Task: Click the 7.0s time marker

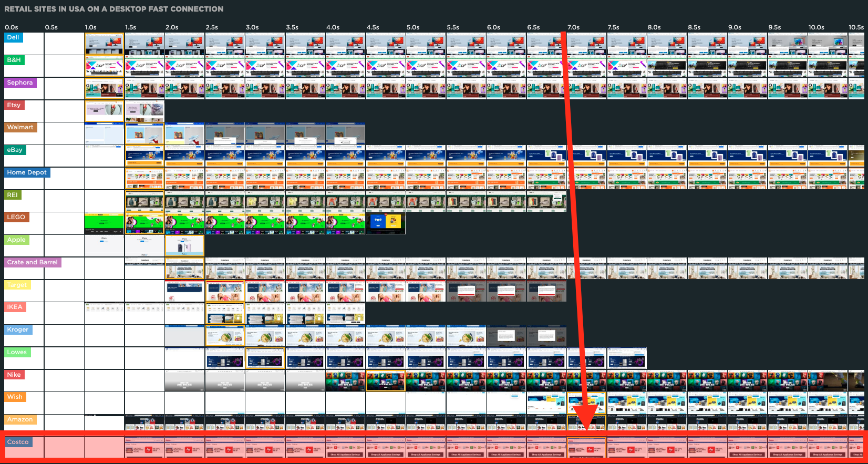Action: pos(573,27)
